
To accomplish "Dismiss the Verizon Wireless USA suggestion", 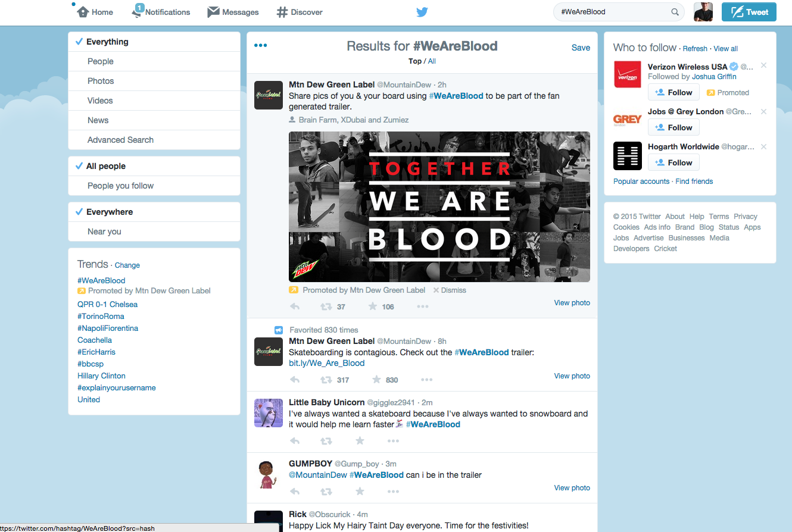I will point(763,65).
